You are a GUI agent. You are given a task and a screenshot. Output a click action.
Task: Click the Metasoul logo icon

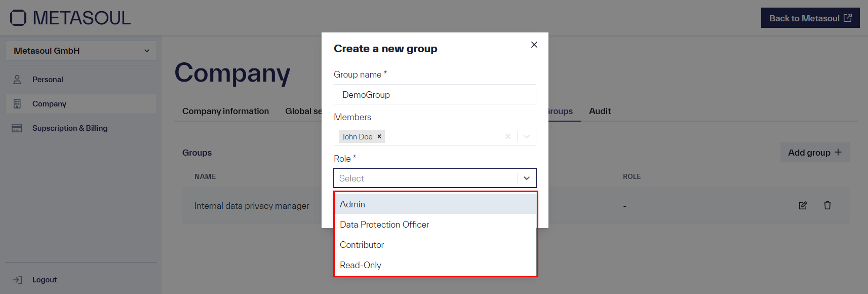[18, 18]
